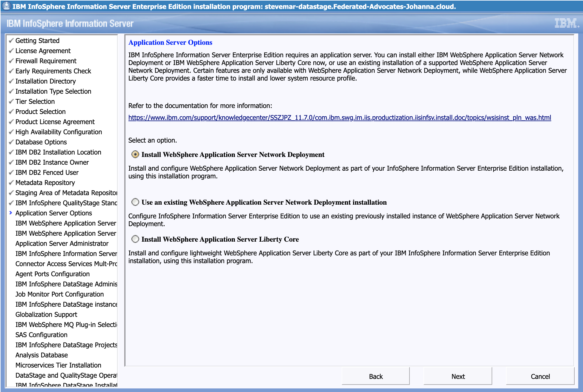Select the IBM InfoSphere DataStage Administrator step

click(66, 284)
